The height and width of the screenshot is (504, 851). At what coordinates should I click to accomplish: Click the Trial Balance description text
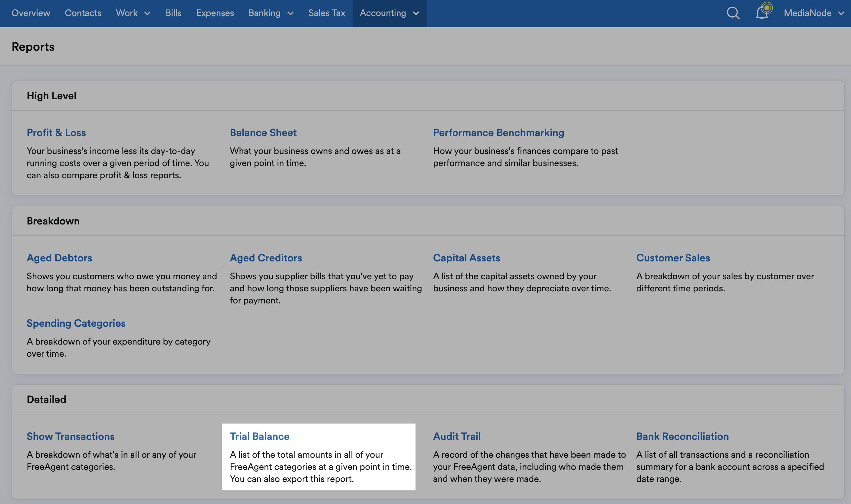point(321,467)
